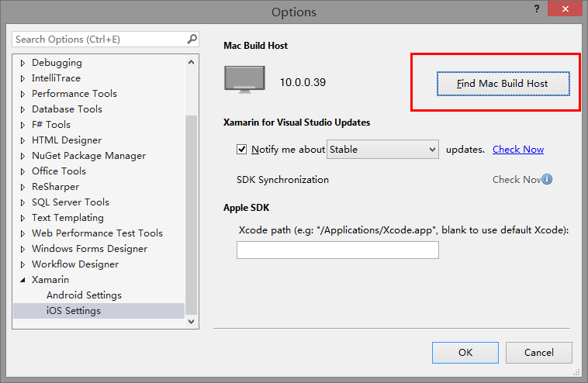Collapse the Xamarin tree node
The width and height of the screenshot is (588, 383).
click(x=22, y=280)
